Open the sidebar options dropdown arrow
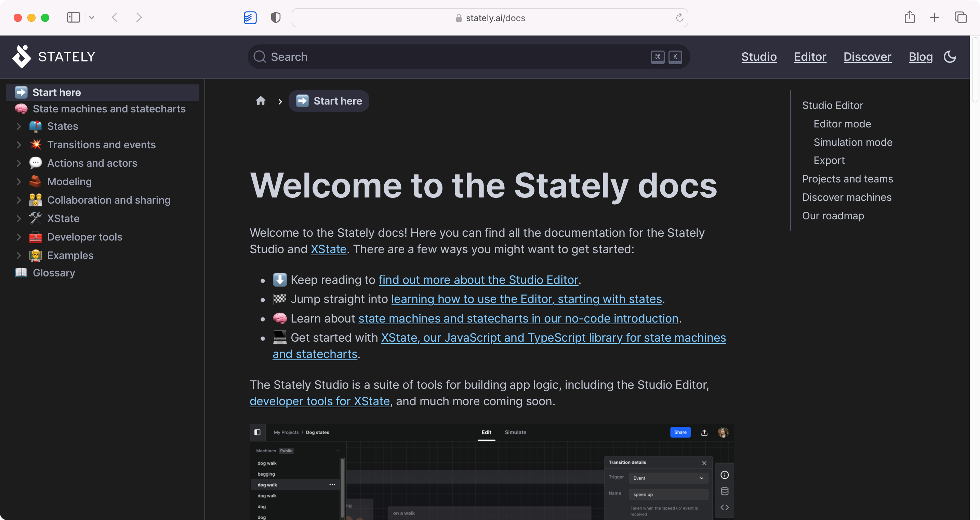This screenshot has height=520, width=980. click(x=92, y=17)
